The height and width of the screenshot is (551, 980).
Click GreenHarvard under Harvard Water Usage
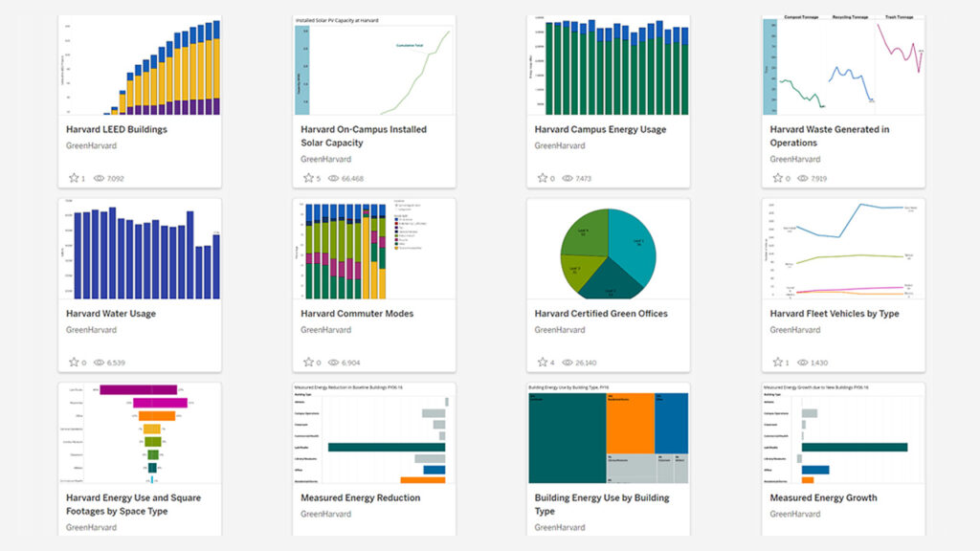pyautogui.click(x=91, y=330)
